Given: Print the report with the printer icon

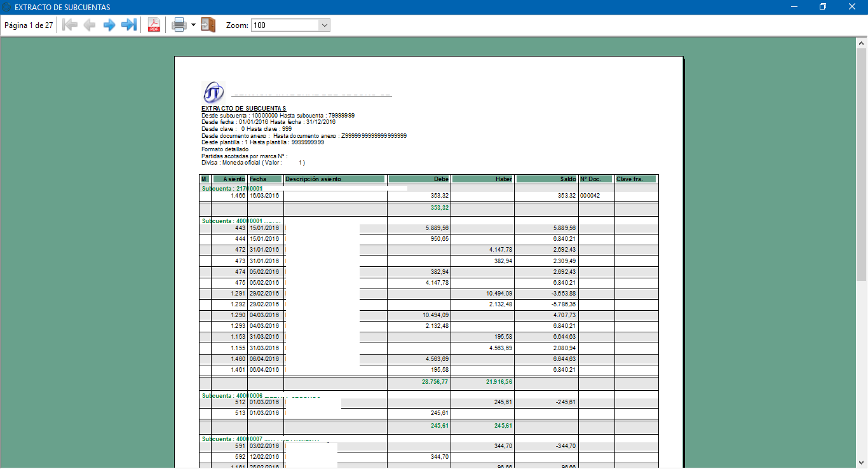Looking at the screenshot, I should (x=179, y=25).
